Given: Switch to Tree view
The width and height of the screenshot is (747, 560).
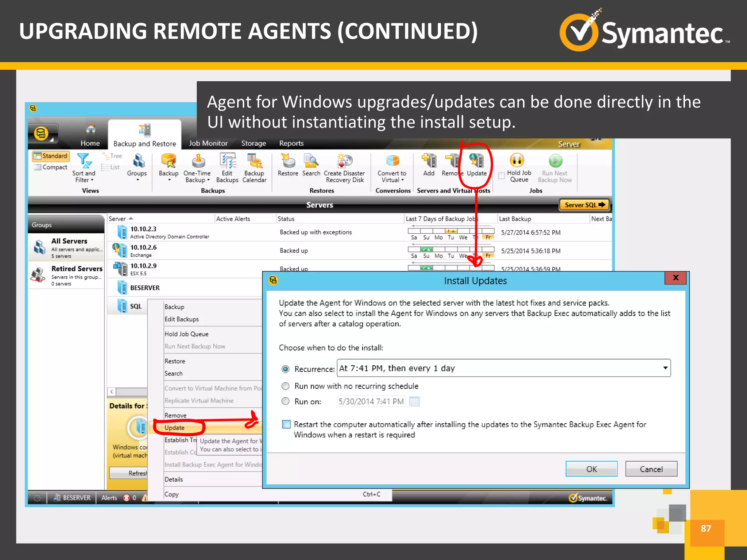Looking at the screenshot, I should pyautogui.click(x=112, y=156).
